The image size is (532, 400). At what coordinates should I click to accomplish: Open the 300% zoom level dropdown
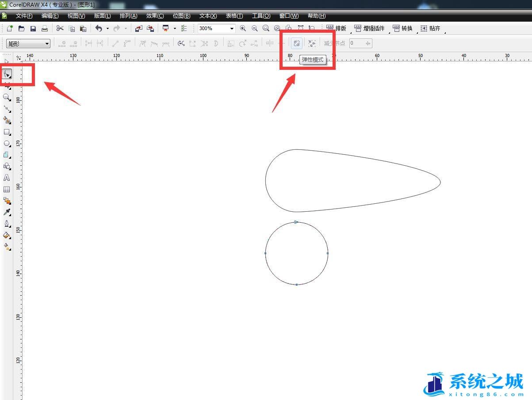[x=232, y=28]
